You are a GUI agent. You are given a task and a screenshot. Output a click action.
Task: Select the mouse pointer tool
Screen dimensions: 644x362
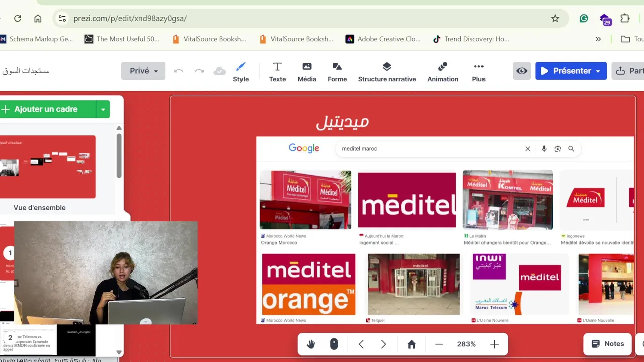pyautogui.click(x=334, y=344)
